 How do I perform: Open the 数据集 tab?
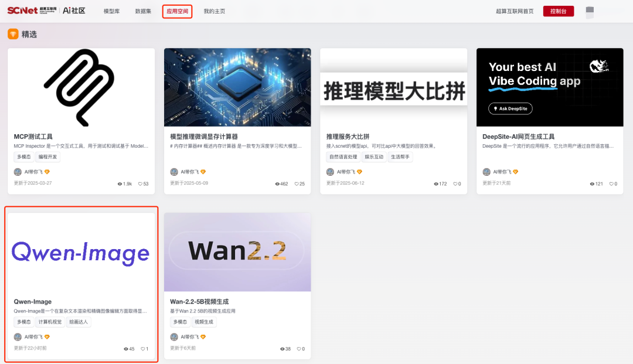(143, 11)
